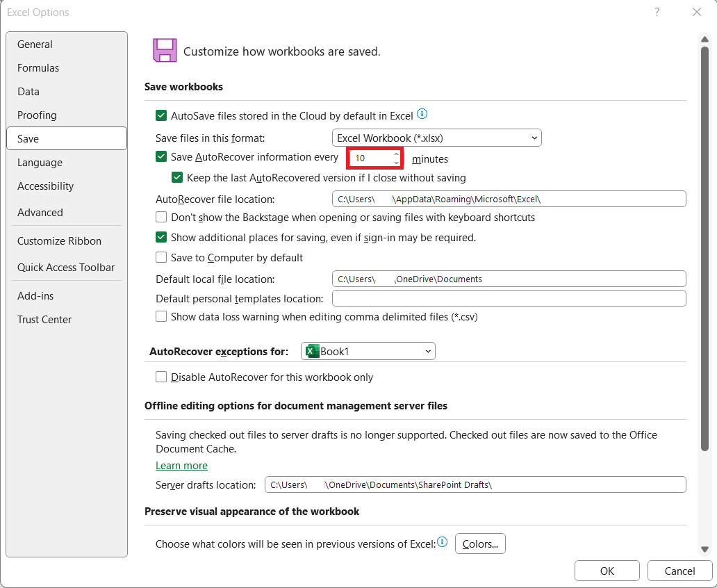The height and width of the screenshot is (588, 717).
Task: Toggle Save AutoRecover information checkbox
Action: 161,157
